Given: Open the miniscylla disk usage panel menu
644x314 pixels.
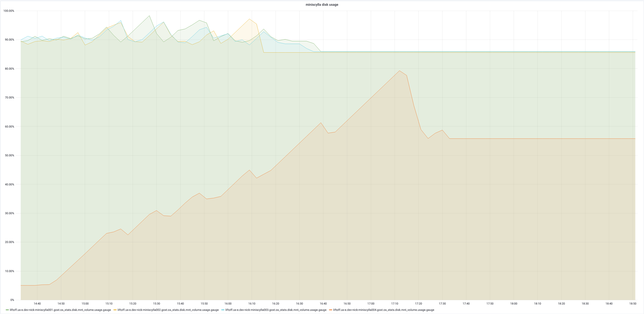Looking at the screenshot, I should (322, 4).
